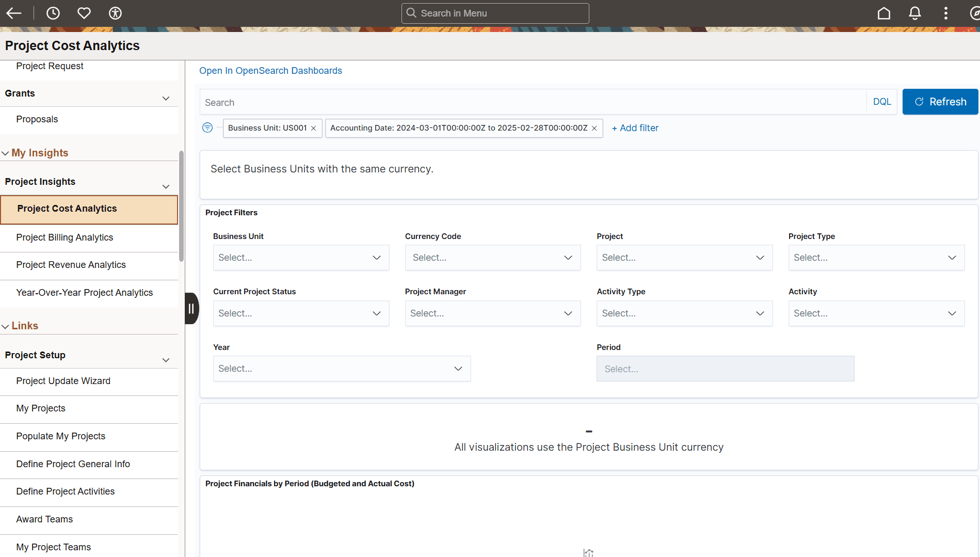Go to homepage via the home icon

[x=884, y=13]
